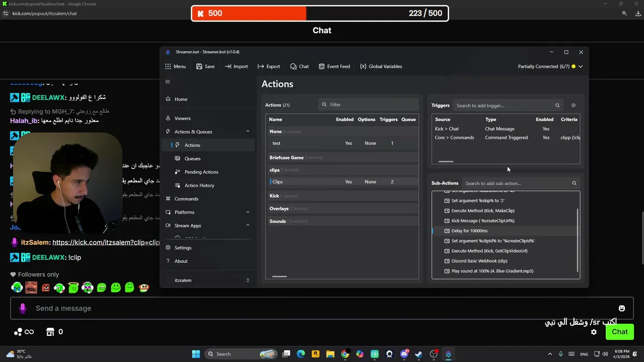Viewport: 644px width, 362px height.
Task: Collapse the Actions & Queues section
Action: pyautogui.click(x=248, y=132)
